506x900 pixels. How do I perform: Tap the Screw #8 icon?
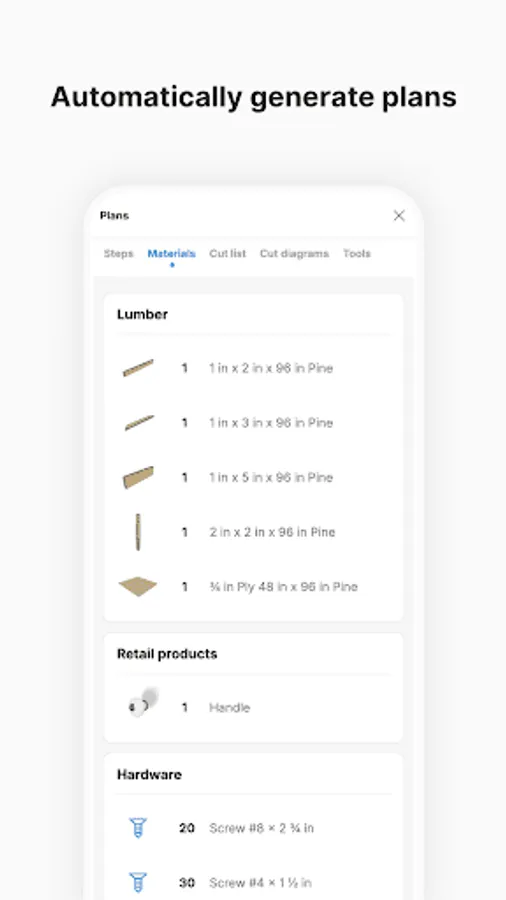click(138, 828)
